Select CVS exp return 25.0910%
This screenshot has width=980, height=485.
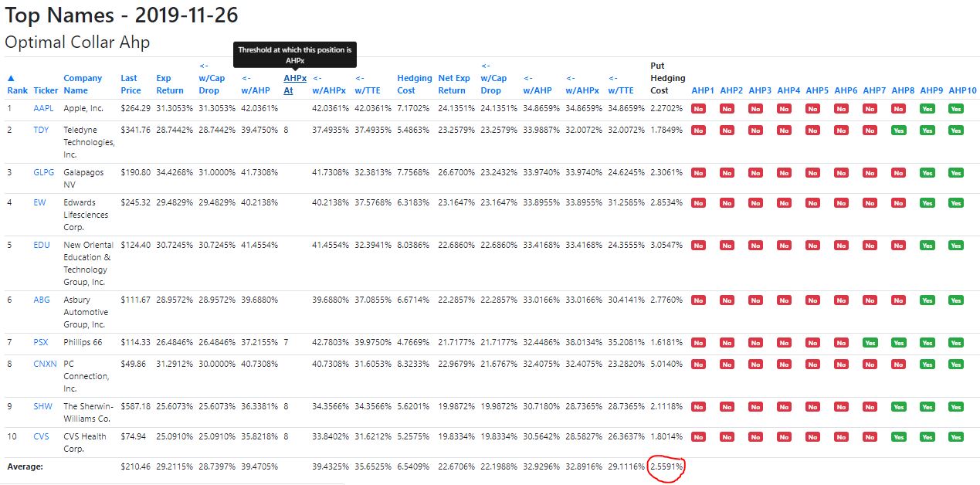175,436
